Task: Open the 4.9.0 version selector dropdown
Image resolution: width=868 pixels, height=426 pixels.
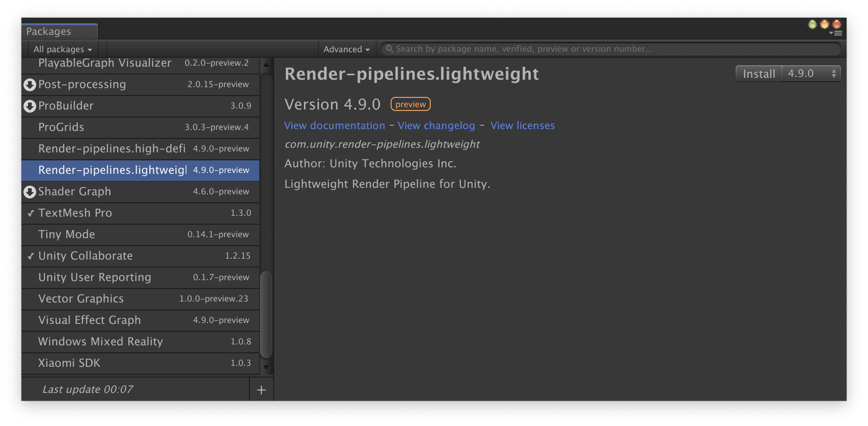Action: pyautogui.click(x=811, y=74)
